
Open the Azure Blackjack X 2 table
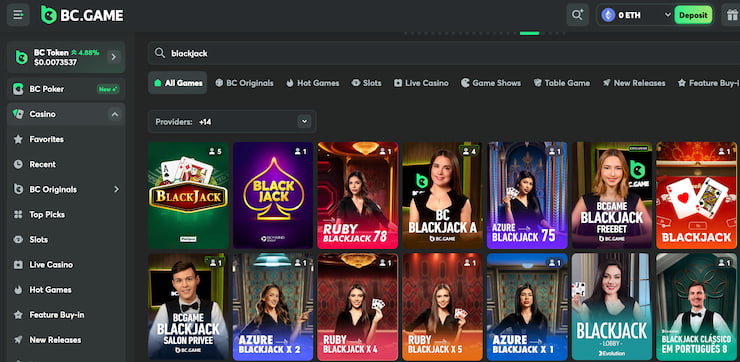click(273, 307)
